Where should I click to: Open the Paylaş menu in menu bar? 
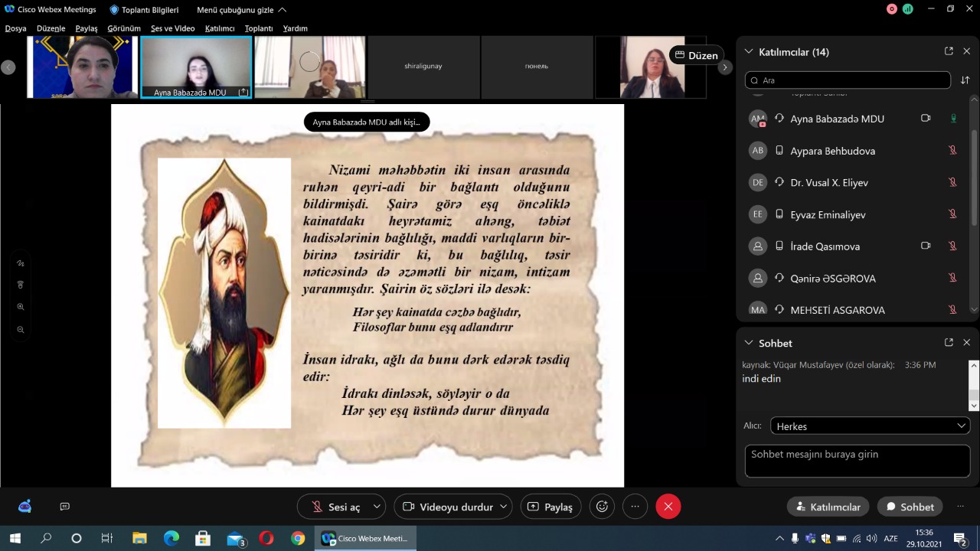tap(87, 28)
